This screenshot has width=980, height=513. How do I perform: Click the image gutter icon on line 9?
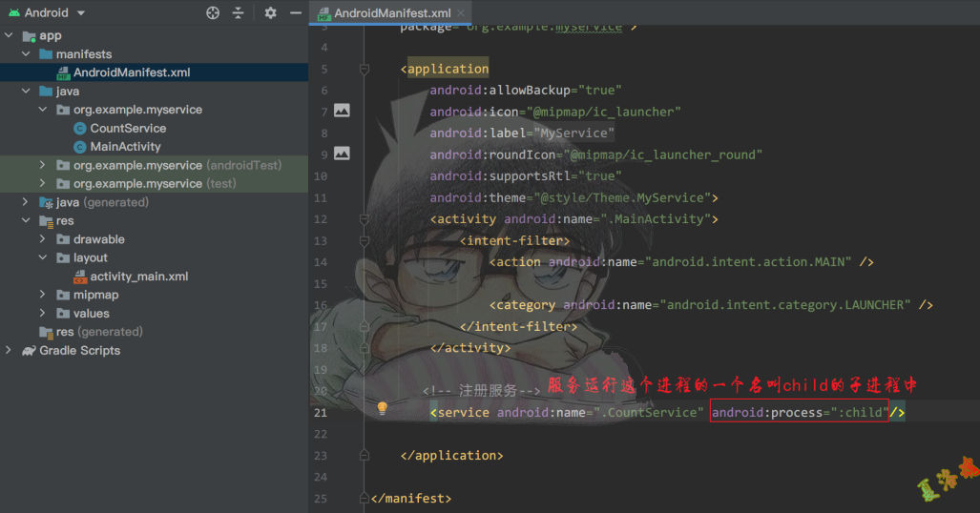click(x=342, y=154)
